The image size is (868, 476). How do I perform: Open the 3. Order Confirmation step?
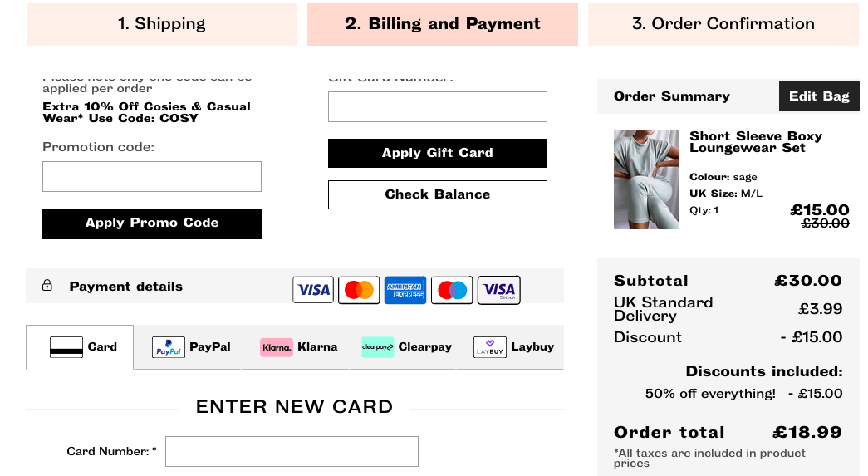pos(723,24)
